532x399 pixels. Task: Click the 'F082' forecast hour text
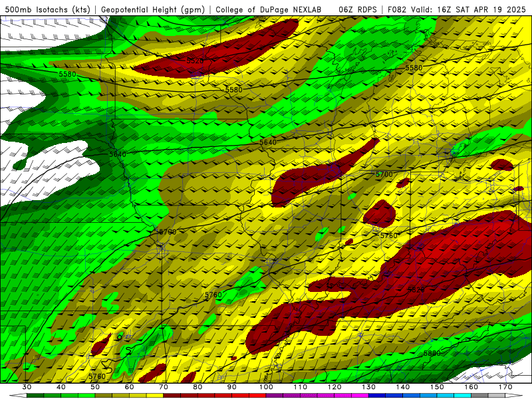click(x=397, y=9)
